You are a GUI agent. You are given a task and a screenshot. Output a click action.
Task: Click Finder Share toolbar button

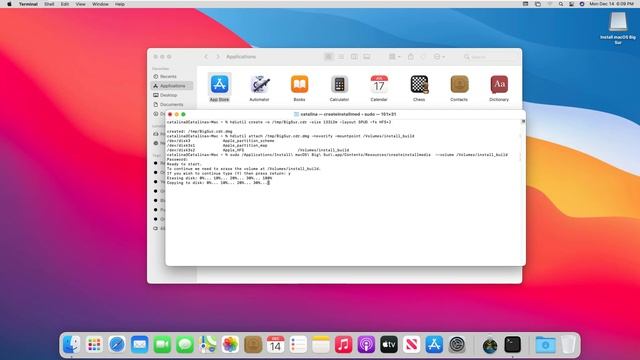click(x=411, y=57)
